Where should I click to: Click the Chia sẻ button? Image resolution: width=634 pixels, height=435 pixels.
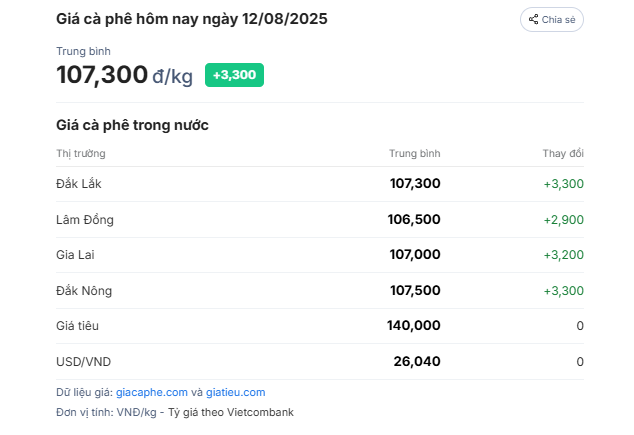pyautogui.click(x=552, y=19)
